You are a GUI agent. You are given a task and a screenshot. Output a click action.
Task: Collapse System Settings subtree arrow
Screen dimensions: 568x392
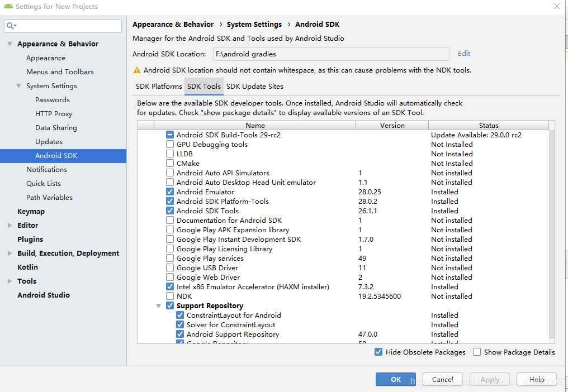(19, 86)
